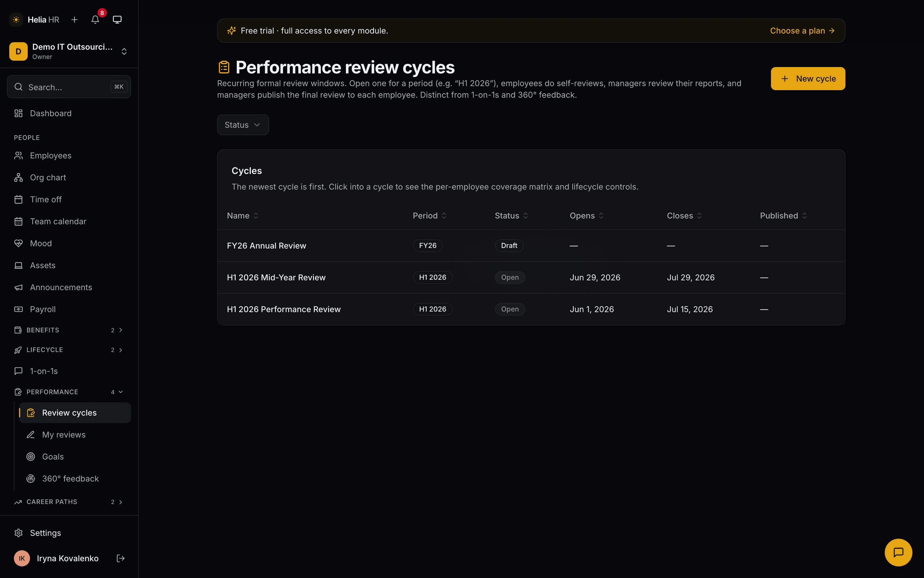924x578 pixels.
Task: Click the Mood heart pulse icon
Action: [18, 244]
